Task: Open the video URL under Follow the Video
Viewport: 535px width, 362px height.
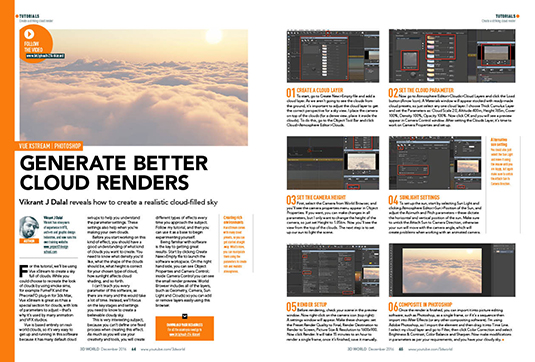Action: 45,56
